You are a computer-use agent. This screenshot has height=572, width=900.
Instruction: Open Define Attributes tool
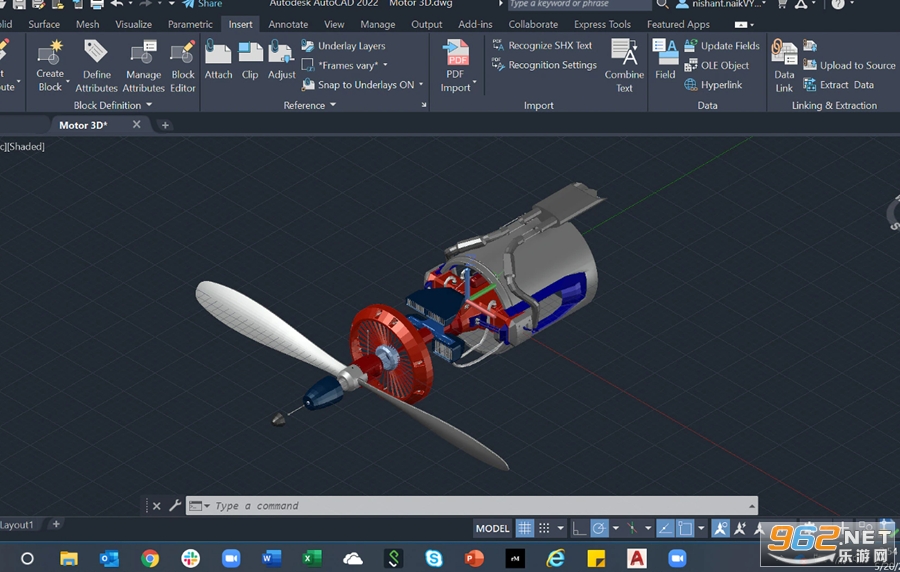coord(96,66)
